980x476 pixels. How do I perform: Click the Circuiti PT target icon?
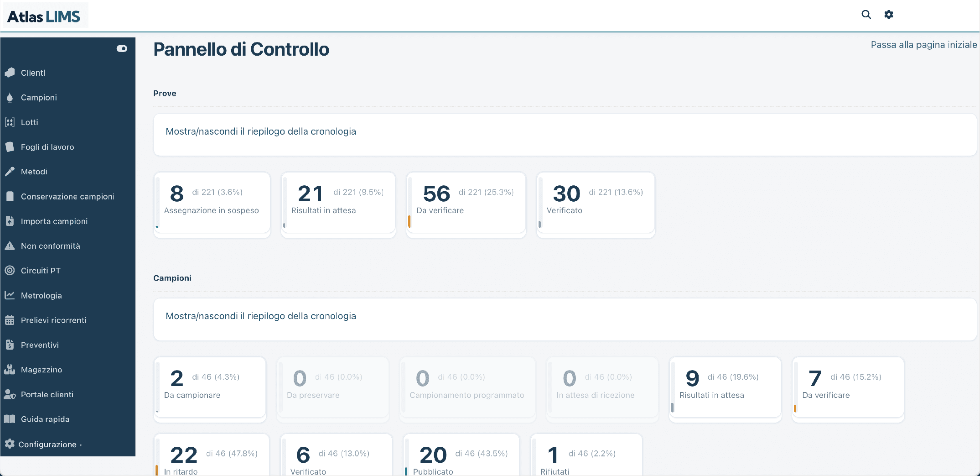pyautogui.click(x=10, y=270)
